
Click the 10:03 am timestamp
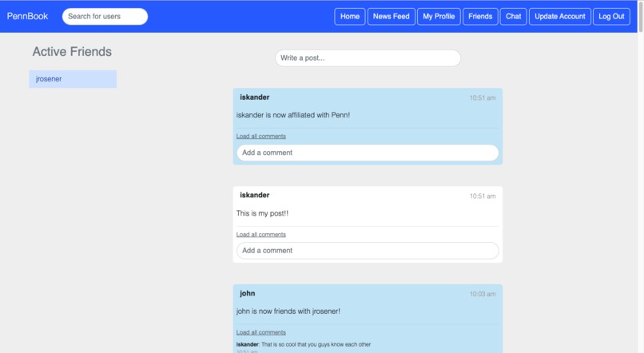483,294
